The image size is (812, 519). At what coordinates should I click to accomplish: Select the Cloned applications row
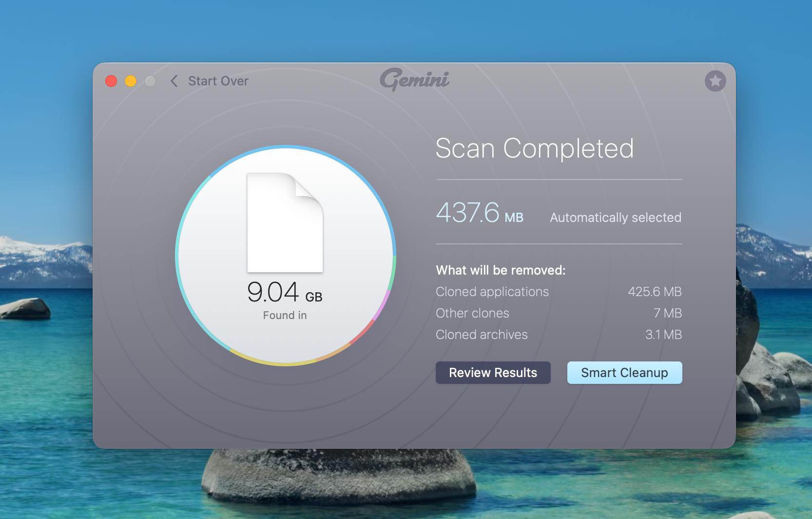pos(492,292)
